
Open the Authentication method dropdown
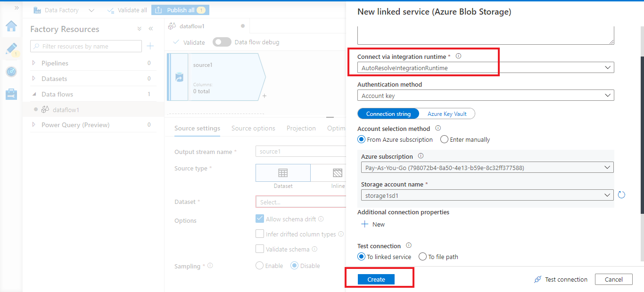(486, 96)
